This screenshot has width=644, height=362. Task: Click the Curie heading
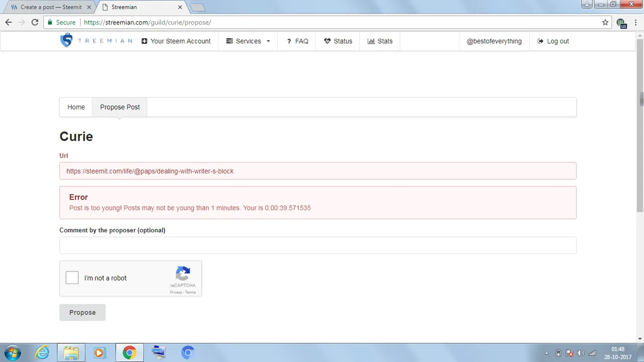(x=76, y=136)
